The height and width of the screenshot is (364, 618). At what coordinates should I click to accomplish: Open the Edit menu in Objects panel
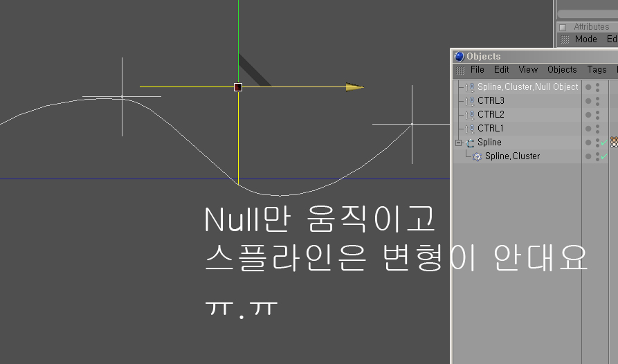[502, 70]
